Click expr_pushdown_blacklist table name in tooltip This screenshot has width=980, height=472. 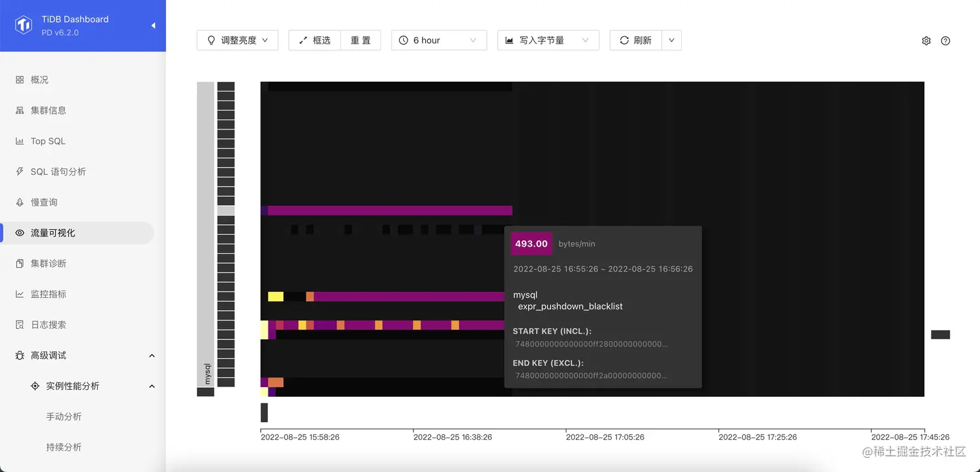pyautogui.click(x=570, y=306)
